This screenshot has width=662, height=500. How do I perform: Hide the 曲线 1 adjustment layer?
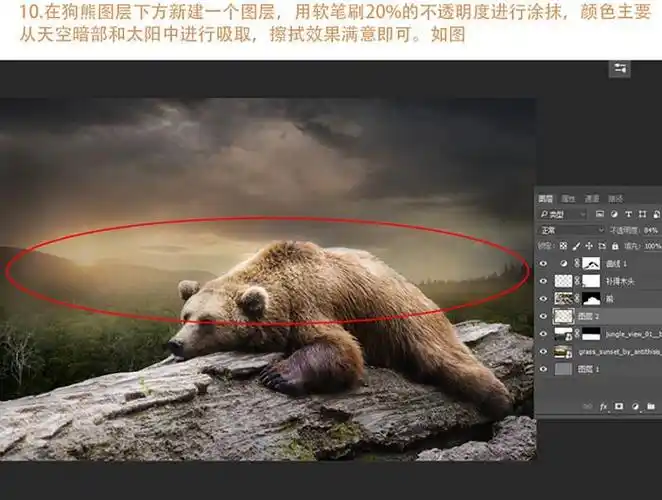[x=544, y=263]
